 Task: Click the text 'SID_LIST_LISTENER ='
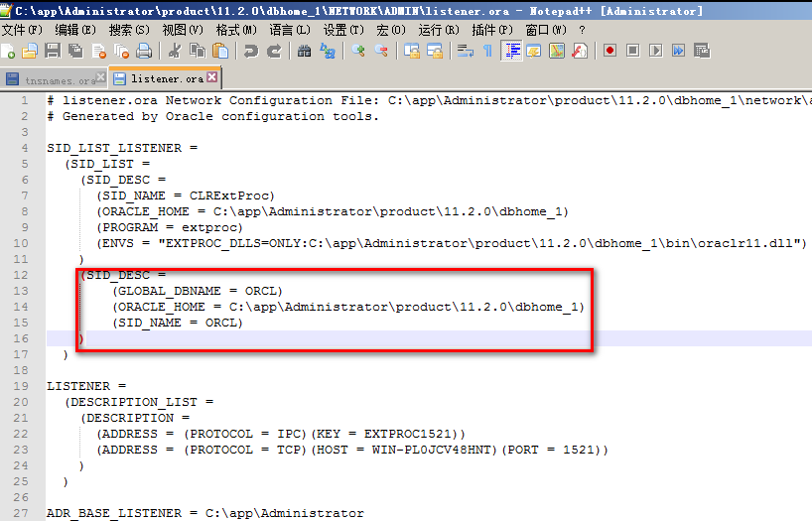point(122,148)
